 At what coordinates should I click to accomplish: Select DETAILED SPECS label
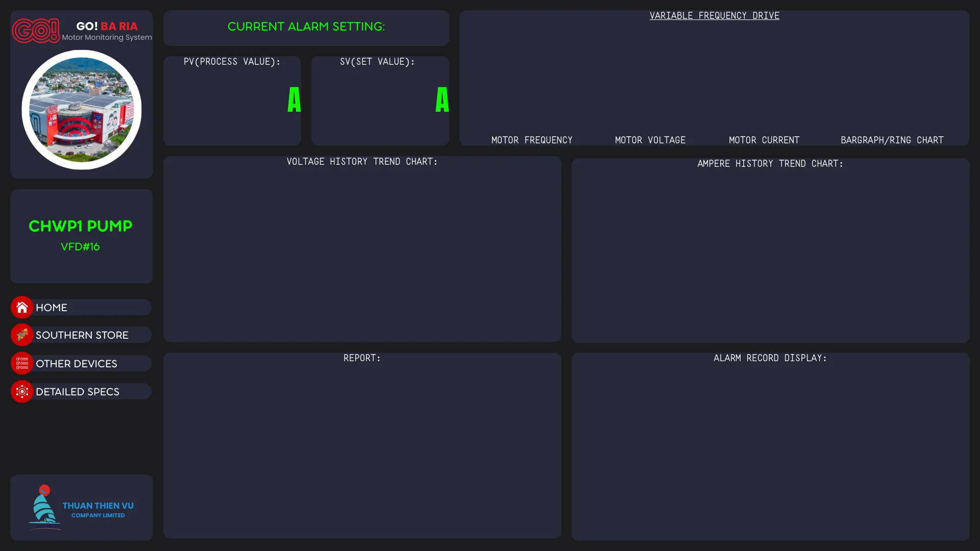(x=78, y=392)
